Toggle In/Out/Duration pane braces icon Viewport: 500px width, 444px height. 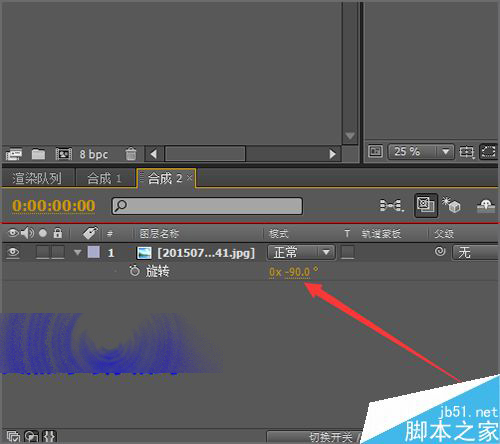coord(50,436)
